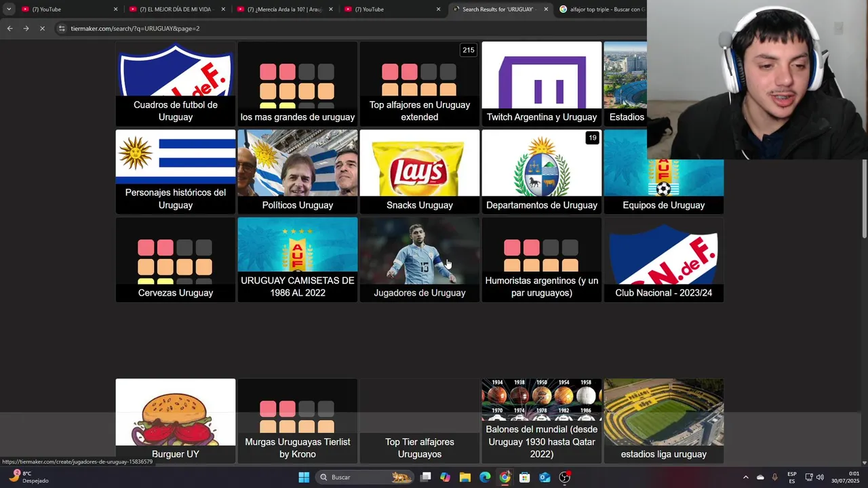The height and width of the screenshot is (488, 868).
Task: Open Microsoft Store from the taskbar
Action: (x=525, y=477)
